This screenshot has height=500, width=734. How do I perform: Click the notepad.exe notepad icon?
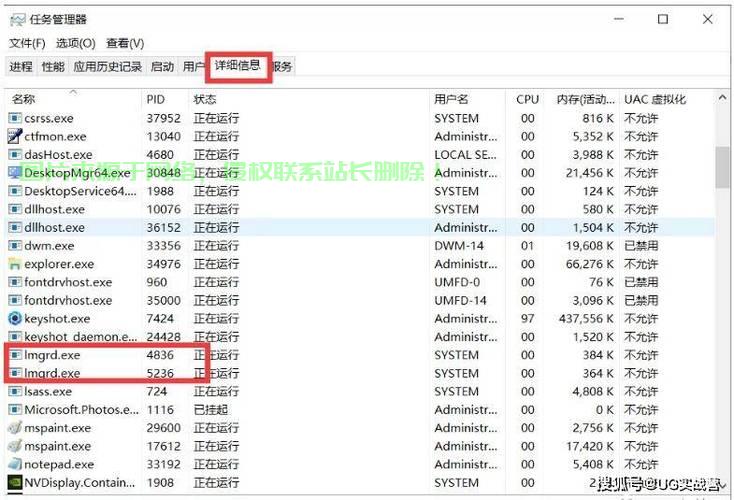15,464
